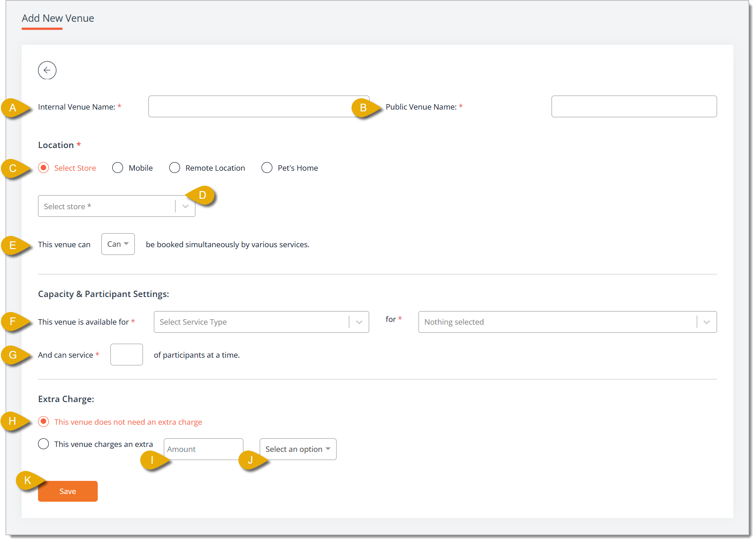Screen dimensions: 756x542
Task: Click the 'Capacity & Participant Settings:' heading
Action: point(104,294)
